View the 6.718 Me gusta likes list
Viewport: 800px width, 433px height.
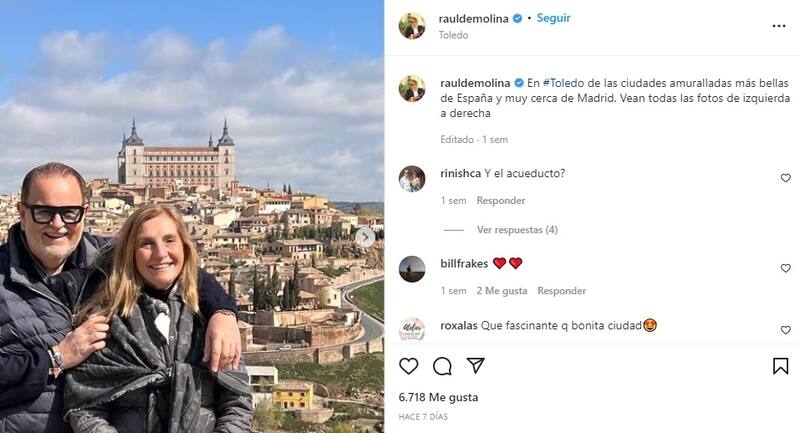438,397
